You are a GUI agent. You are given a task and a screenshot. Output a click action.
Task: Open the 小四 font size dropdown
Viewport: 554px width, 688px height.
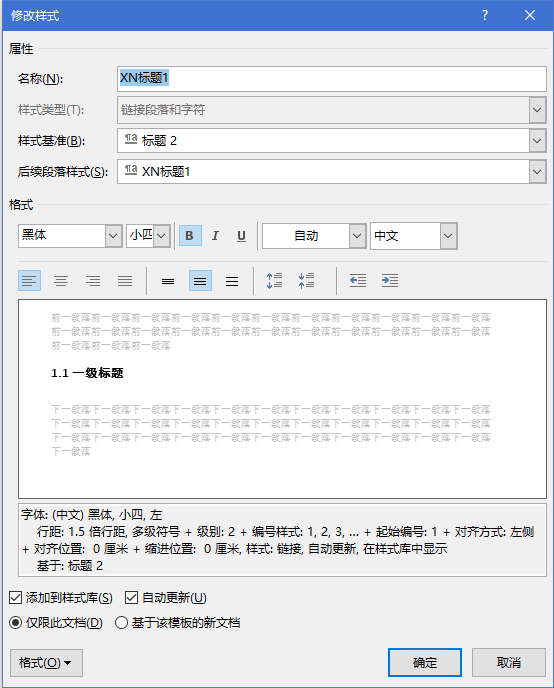pos(161,236)
